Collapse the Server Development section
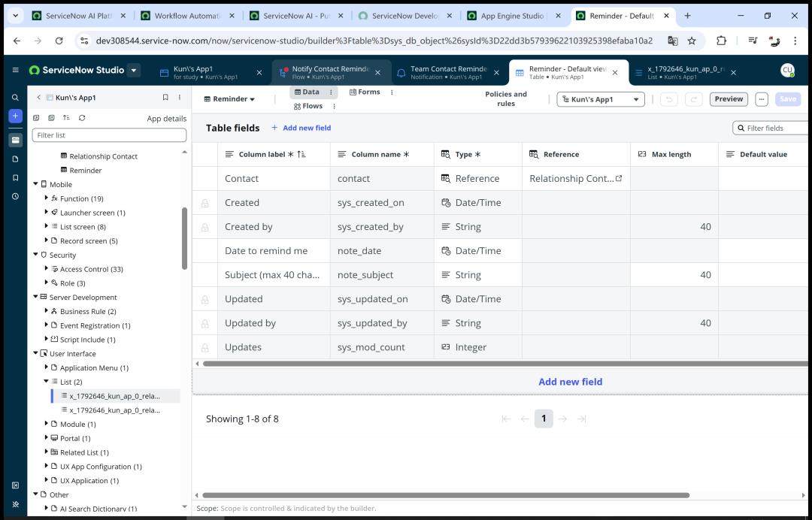Screen dimensions: 812x520 (x=36, y=297)
